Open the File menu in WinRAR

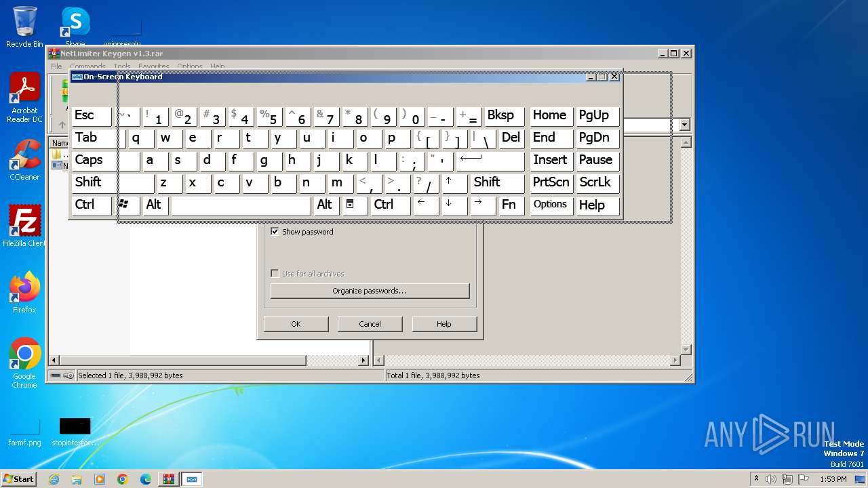pos(56,66)
